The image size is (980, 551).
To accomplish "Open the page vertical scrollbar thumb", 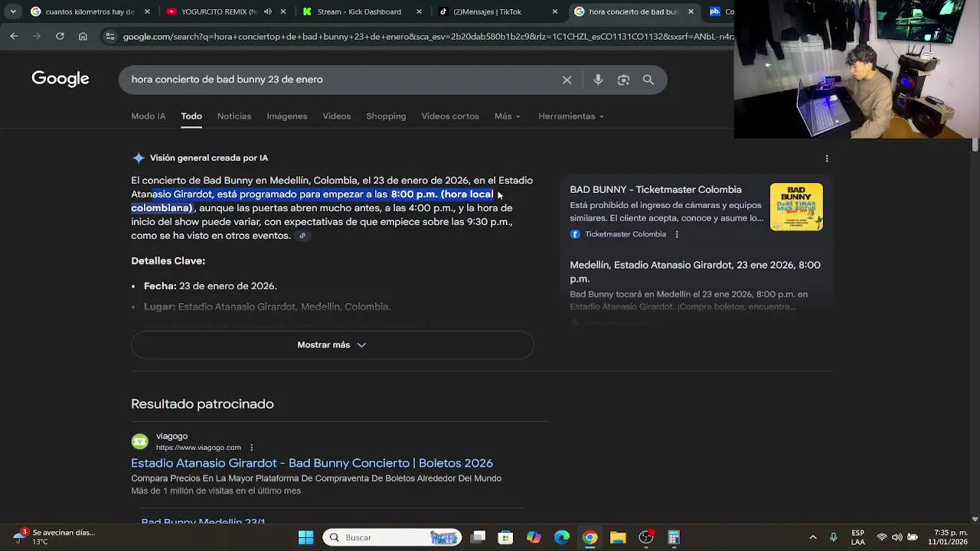I will 975,145.
